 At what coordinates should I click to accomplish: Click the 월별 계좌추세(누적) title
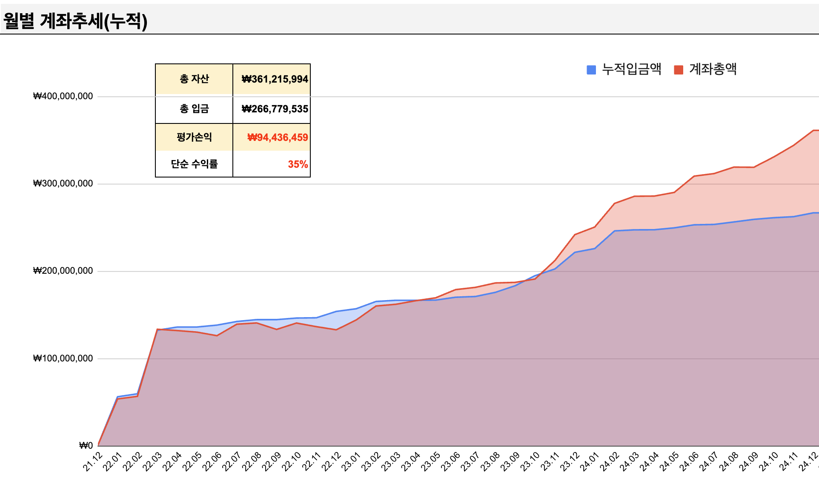tap(75, 20)
